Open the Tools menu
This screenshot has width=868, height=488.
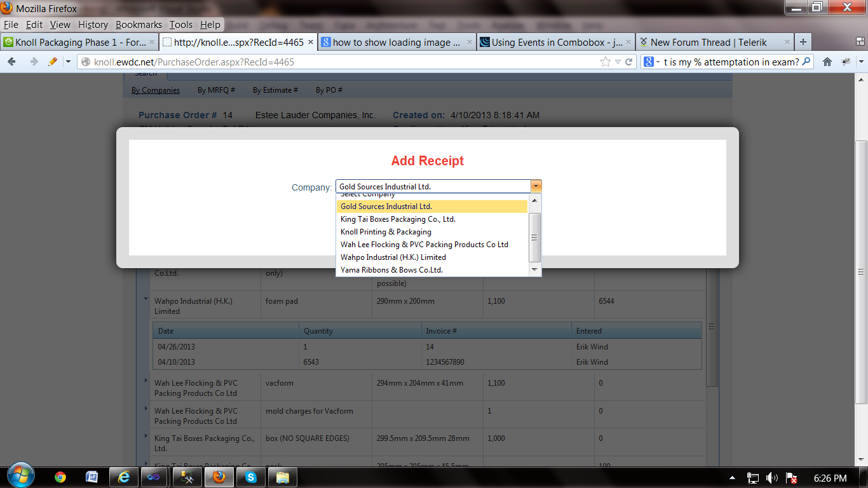coord(181,25)
